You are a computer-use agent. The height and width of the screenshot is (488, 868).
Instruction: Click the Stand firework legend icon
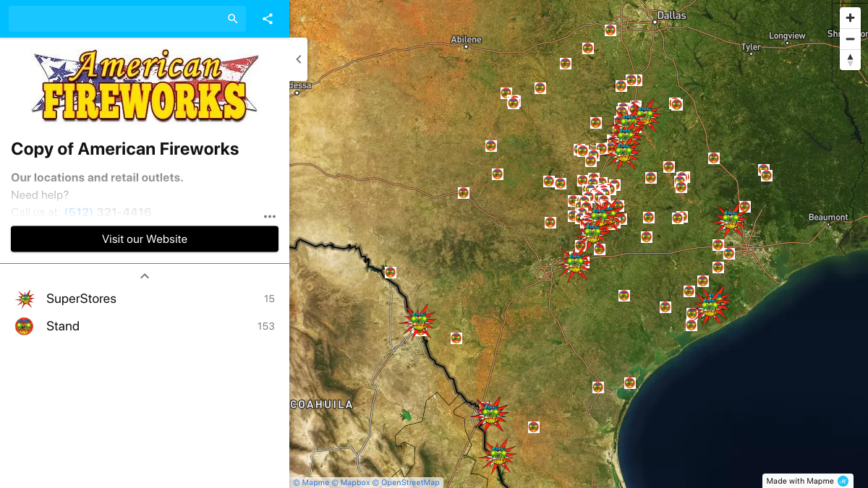[x=24, y=325]
